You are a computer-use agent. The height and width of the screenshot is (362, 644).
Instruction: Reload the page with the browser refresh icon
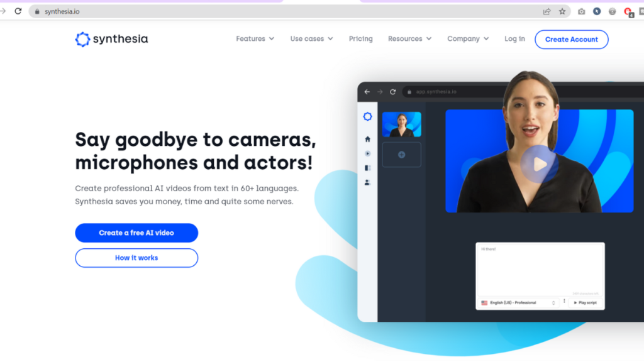click(18, 11)
